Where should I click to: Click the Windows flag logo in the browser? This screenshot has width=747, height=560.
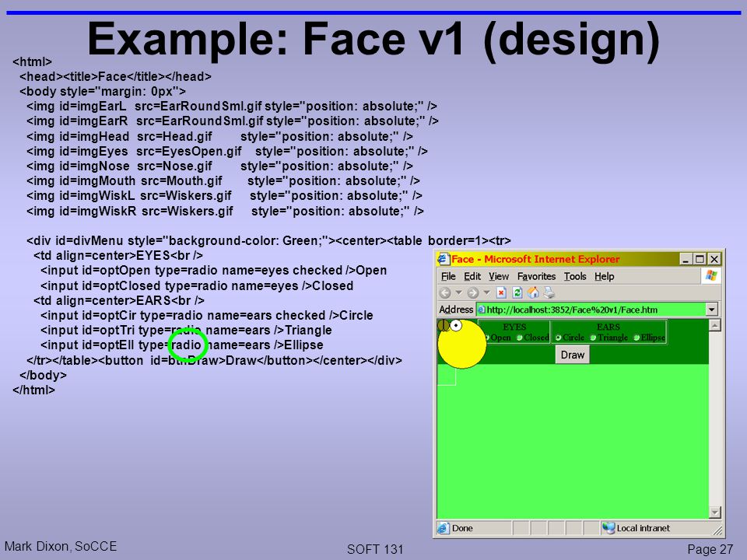tap(711, 275)
